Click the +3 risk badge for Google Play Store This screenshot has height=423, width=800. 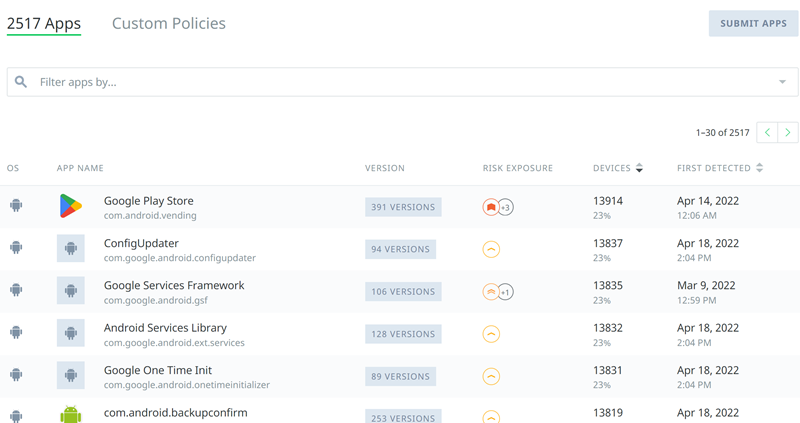click(505, 207)
